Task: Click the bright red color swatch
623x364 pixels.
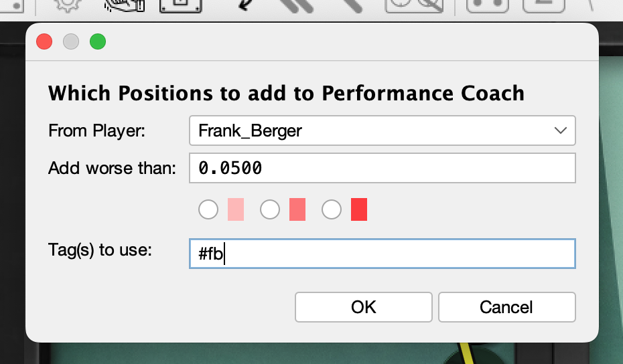Action: point(359,210)
